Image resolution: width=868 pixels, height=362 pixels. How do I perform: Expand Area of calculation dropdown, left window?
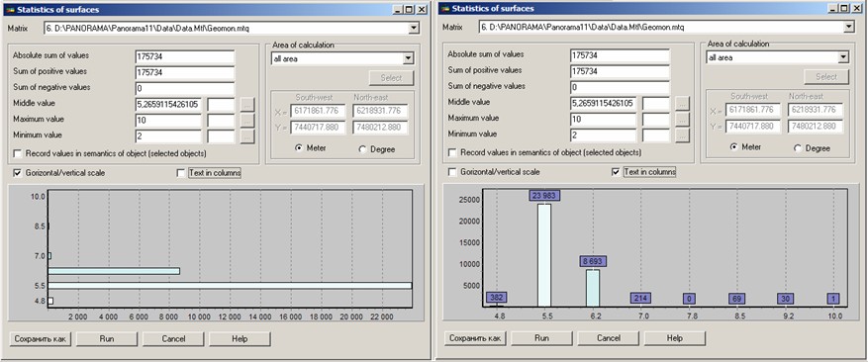tap(408, 58)
